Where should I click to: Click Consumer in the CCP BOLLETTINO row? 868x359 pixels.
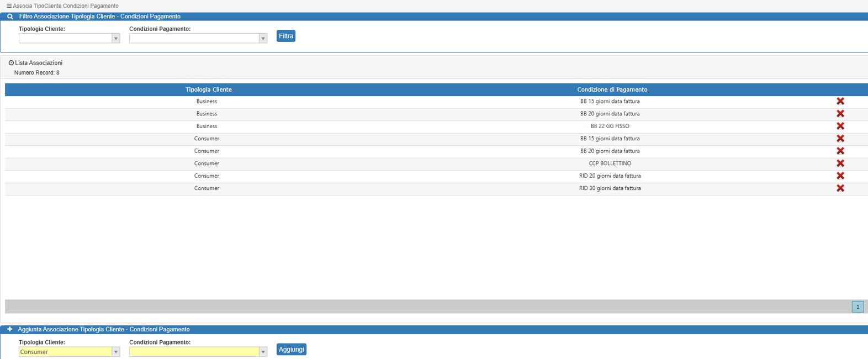[x=207, y=163]
